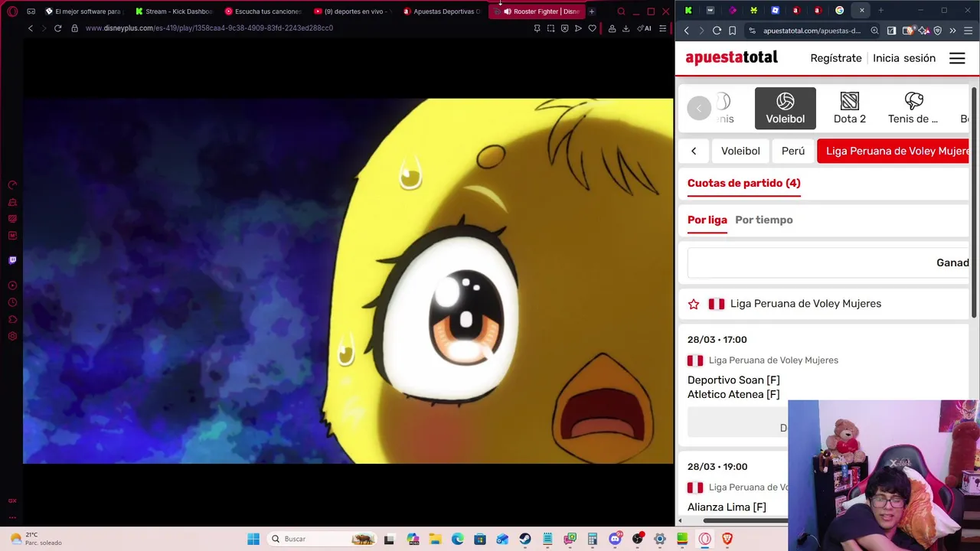
Task: Open Opera sidebar settings gear
Action: (x=12, y=336)
